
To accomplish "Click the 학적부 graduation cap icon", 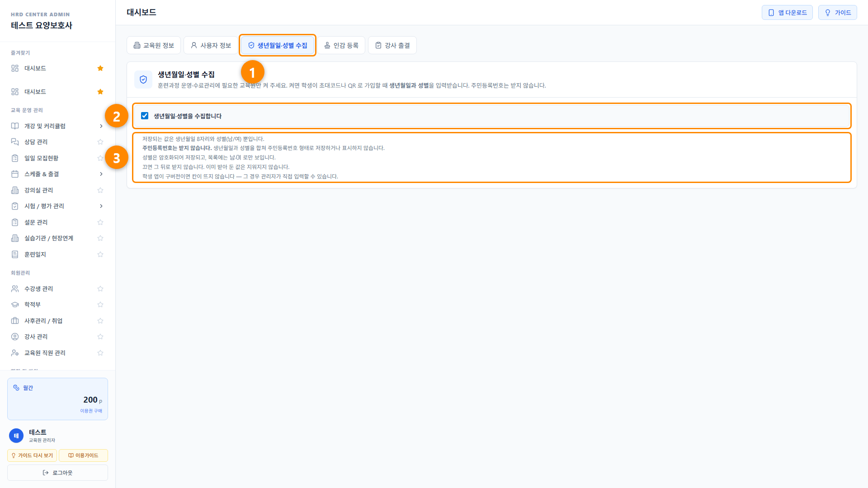I will pos(15,305).
